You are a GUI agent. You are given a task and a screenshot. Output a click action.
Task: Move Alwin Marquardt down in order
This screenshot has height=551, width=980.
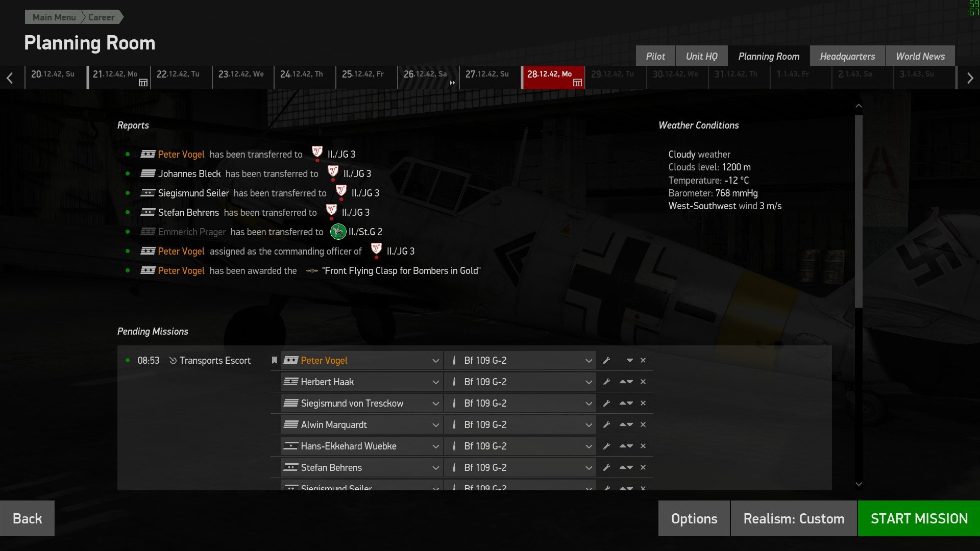(x=630, y=425)
